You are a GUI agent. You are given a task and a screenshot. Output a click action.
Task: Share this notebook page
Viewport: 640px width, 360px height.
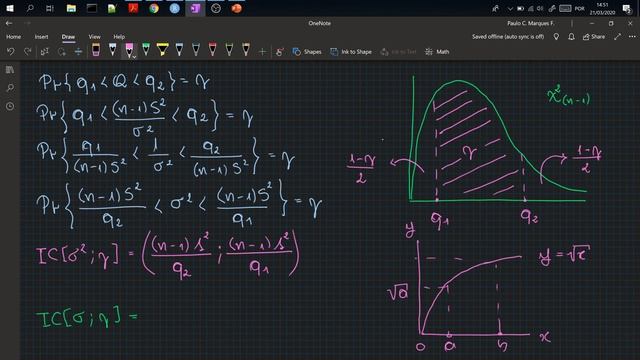(x=594, y=37)
